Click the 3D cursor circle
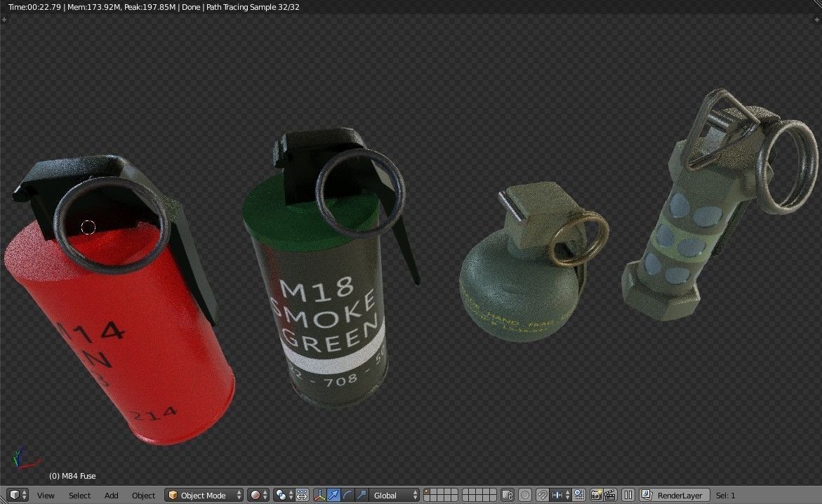 pos(88,227)
